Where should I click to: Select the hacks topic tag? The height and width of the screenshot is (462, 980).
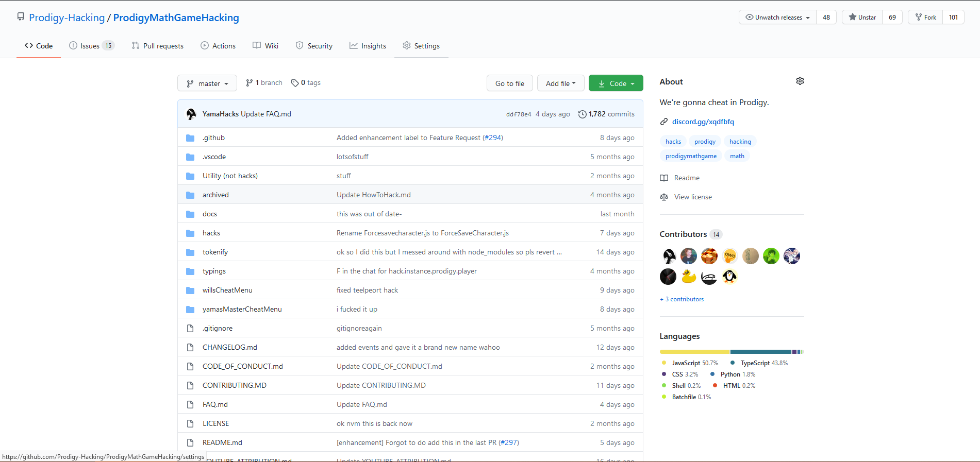coord(673,142)
